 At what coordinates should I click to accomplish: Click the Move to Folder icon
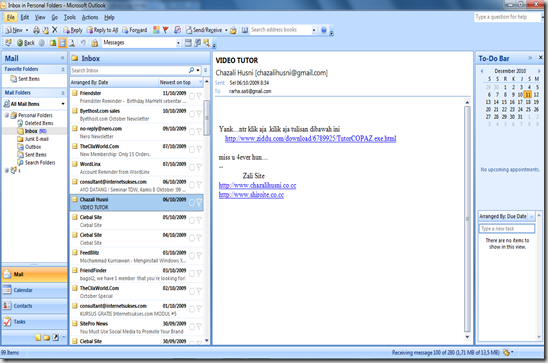pyautogui.click(x=45, y=30)
